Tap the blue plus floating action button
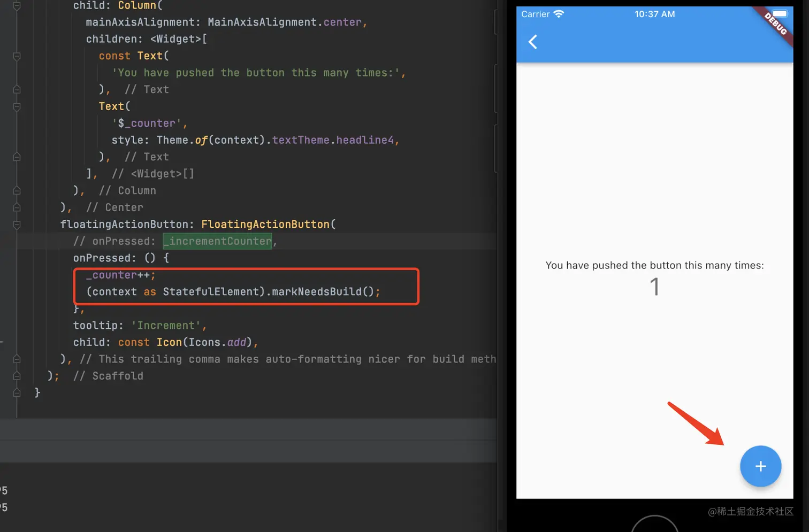The image size is (809, 532). point(760,466)
